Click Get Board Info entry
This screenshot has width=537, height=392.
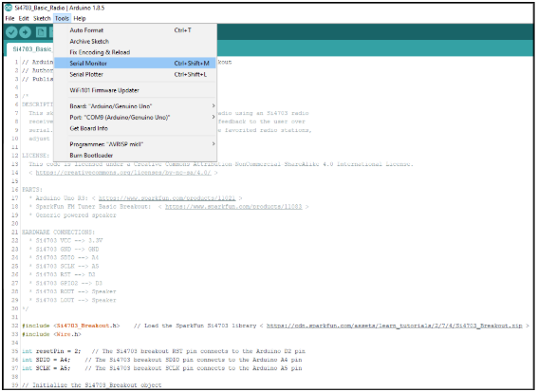coord(136,128)
